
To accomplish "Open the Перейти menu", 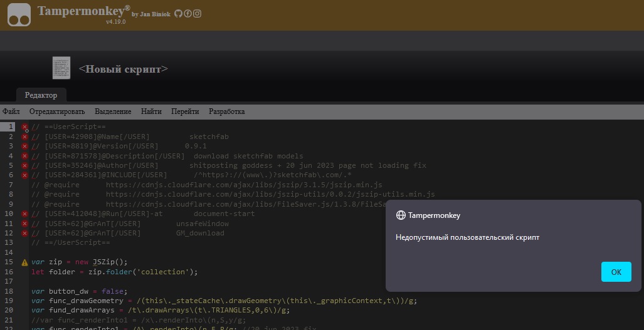I will (x=185, y=111).
